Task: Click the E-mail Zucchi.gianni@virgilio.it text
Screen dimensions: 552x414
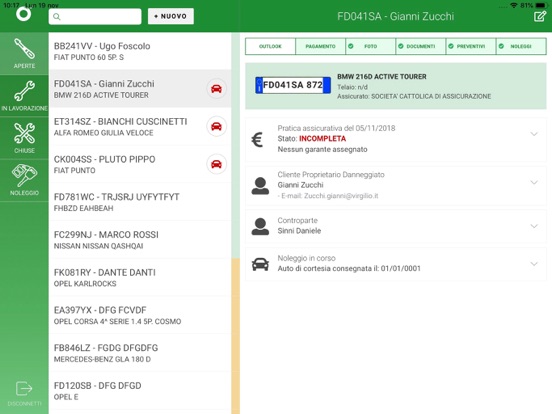Action: pos(328,196)
